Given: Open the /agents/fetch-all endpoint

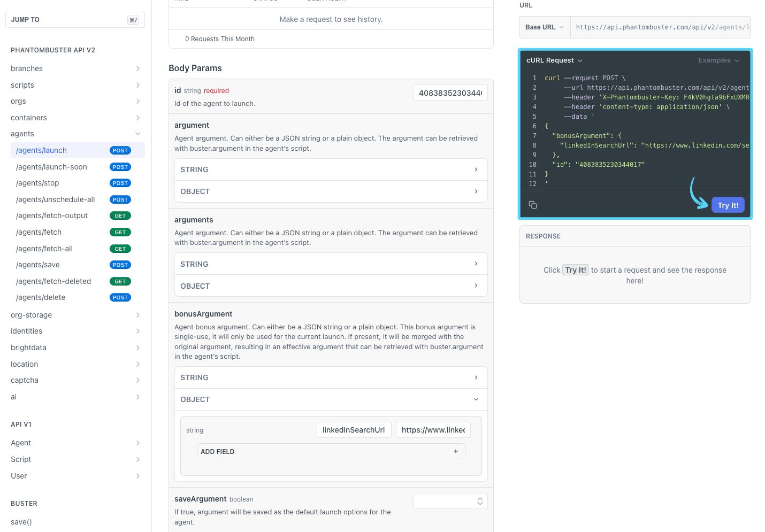Looking at the screenshot, I should [78, 249].
